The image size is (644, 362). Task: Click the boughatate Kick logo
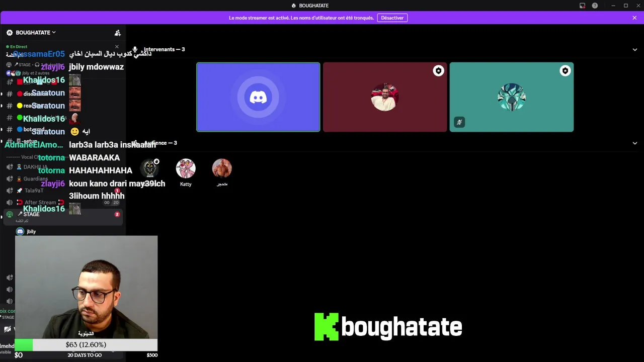(x=388, y=327)
